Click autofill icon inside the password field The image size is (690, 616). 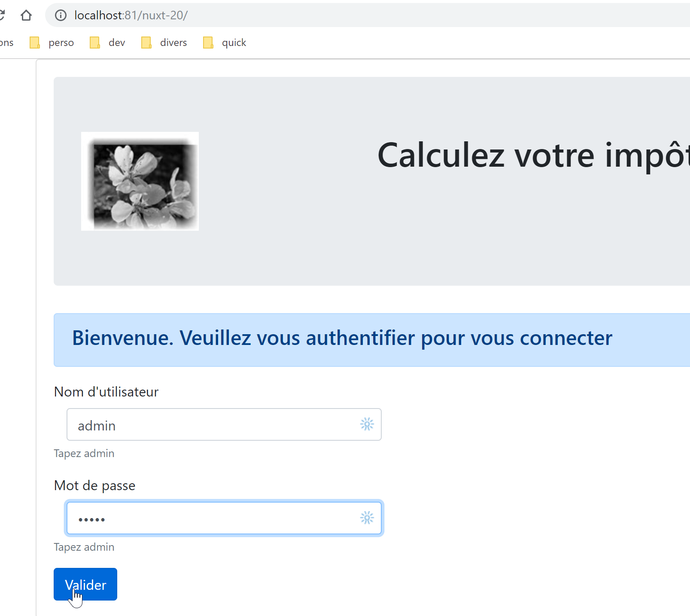(367, 518)
